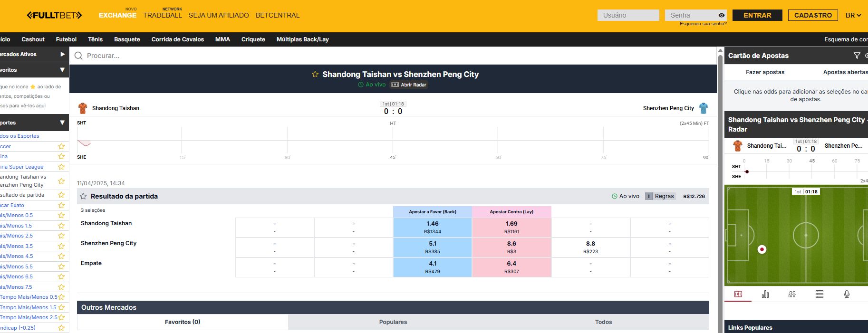Open the MMA menu item
The width and height of the screenshot is (868, 333).
pyautogui.click(x=222, y=39)
